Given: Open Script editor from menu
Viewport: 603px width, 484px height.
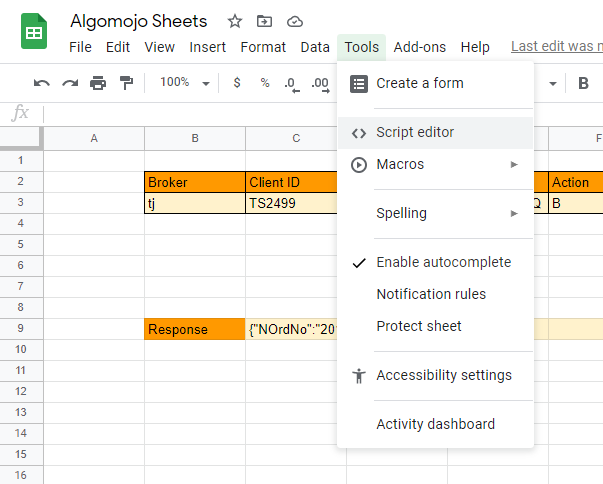Looking at the screenshot, I should coord(435,133).
